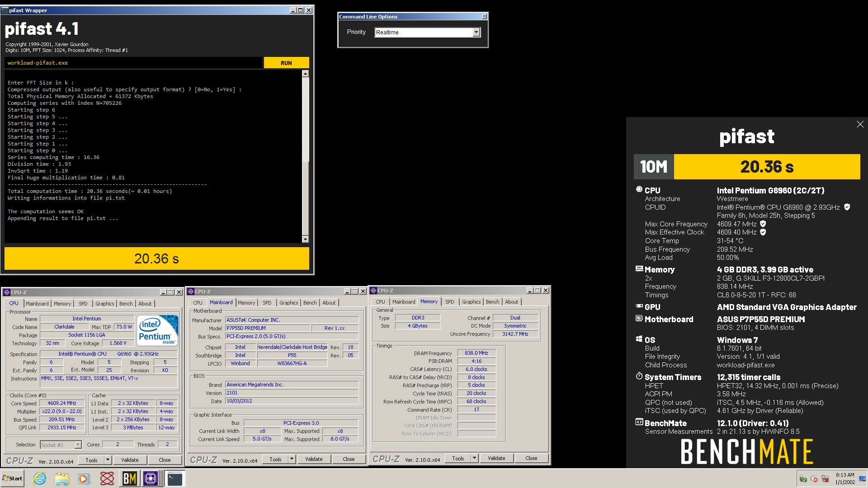Click the RUN button in pifast Wrapper
Image resolution: width=868 pixels, height=488 pixels.
tap(286, 63)
